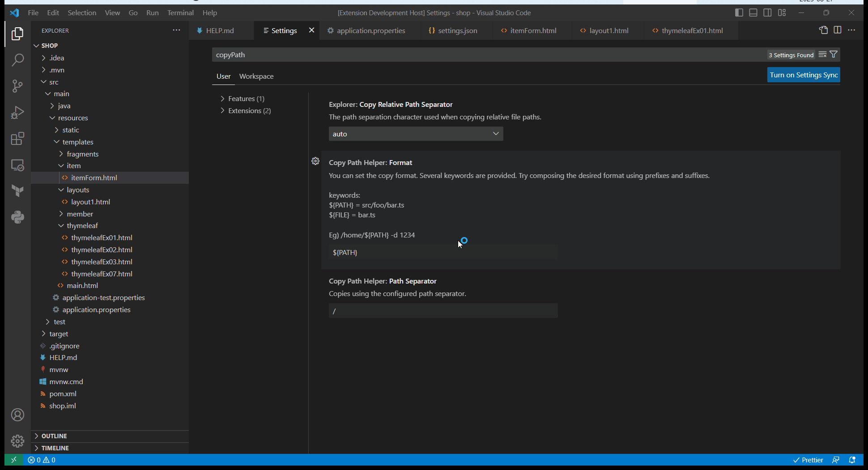This screenshot has width=868, height=470.
Task: Click the feedback icon in status bar
Action: 836,460
